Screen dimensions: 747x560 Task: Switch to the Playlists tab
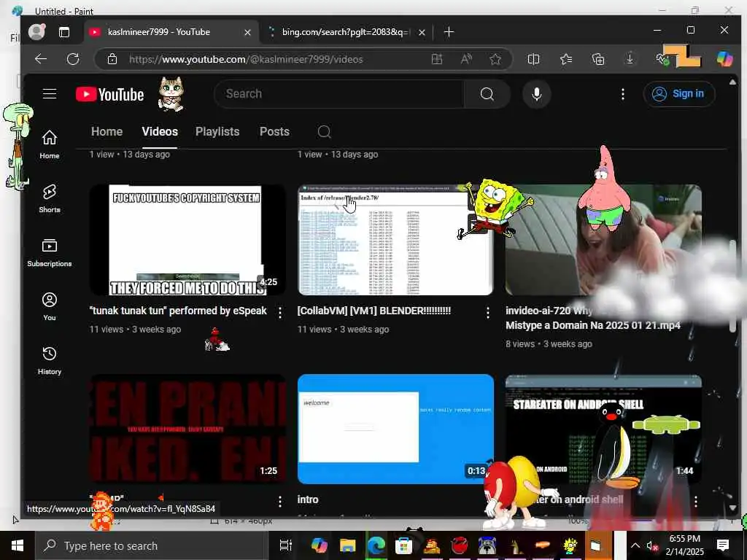(217, 131)
